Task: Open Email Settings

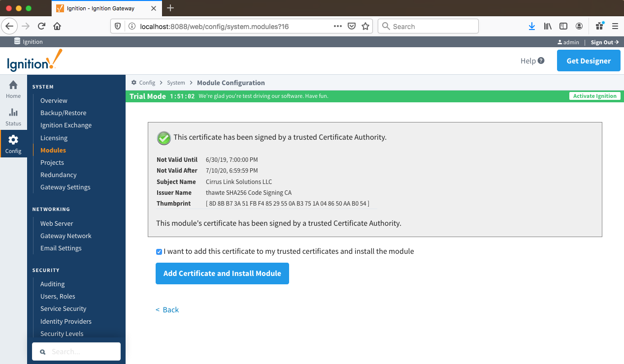Action: point(61,248)
